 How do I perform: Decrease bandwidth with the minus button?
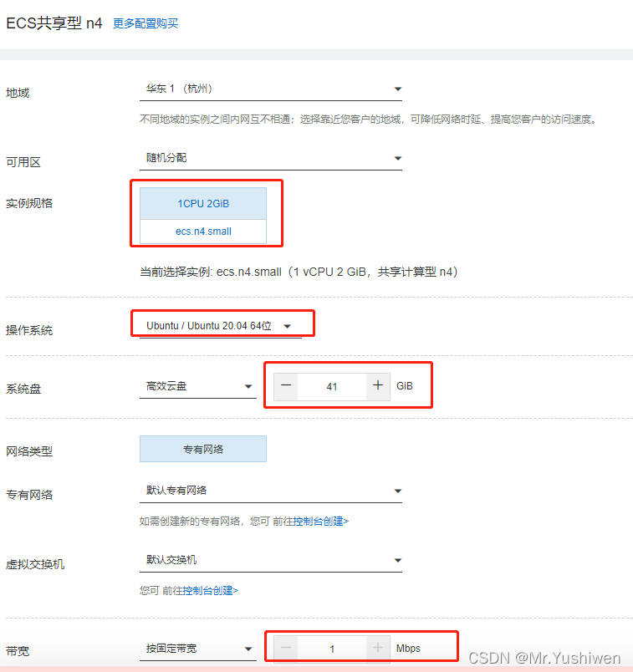tap(286, 648)
